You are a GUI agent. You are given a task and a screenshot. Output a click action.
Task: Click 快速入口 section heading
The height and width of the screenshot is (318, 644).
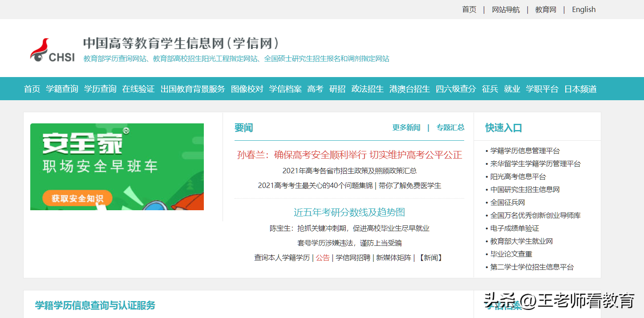coord(503,128)
